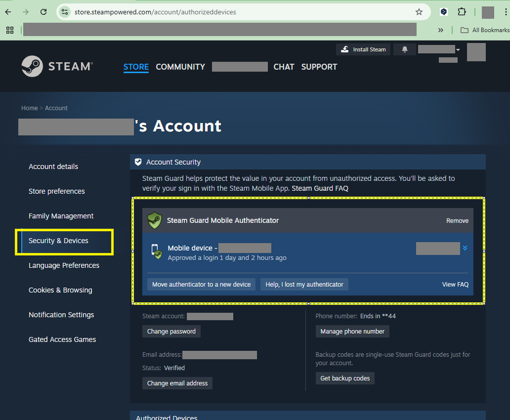Click the browser back arrow

coord(8,12)
